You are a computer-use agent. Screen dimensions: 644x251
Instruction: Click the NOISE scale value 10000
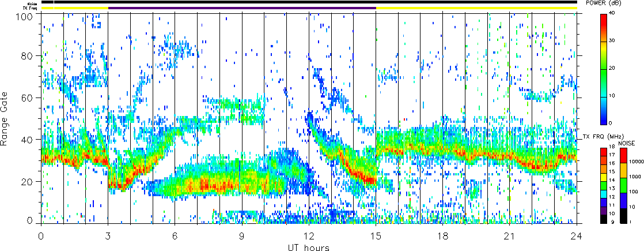[x=637, y=162]
